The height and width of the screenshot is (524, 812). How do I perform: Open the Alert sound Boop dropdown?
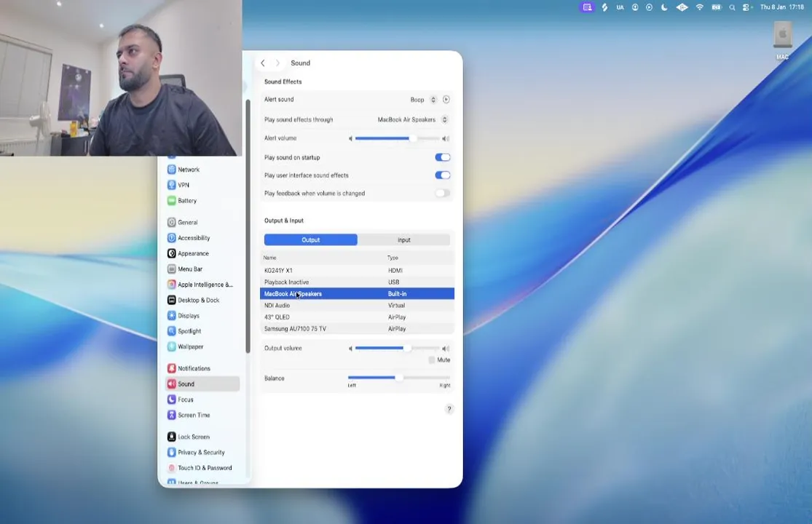pyautogui.click(x=433, y=99)
